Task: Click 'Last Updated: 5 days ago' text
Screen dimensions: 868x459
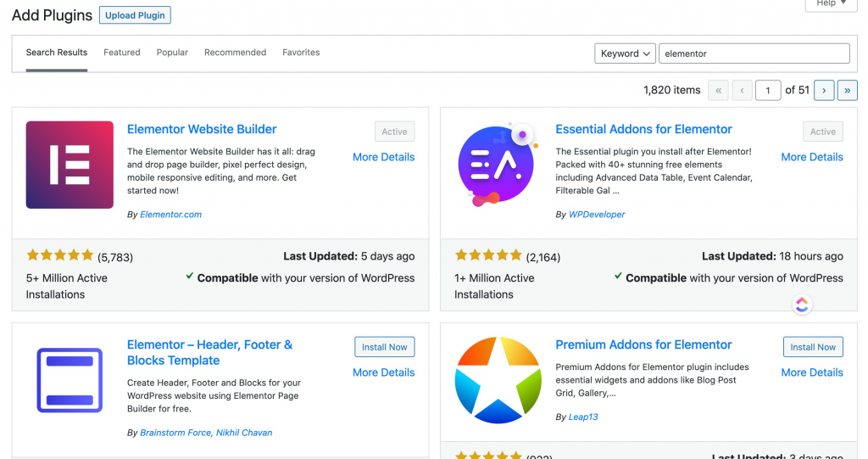Action: 348,257
